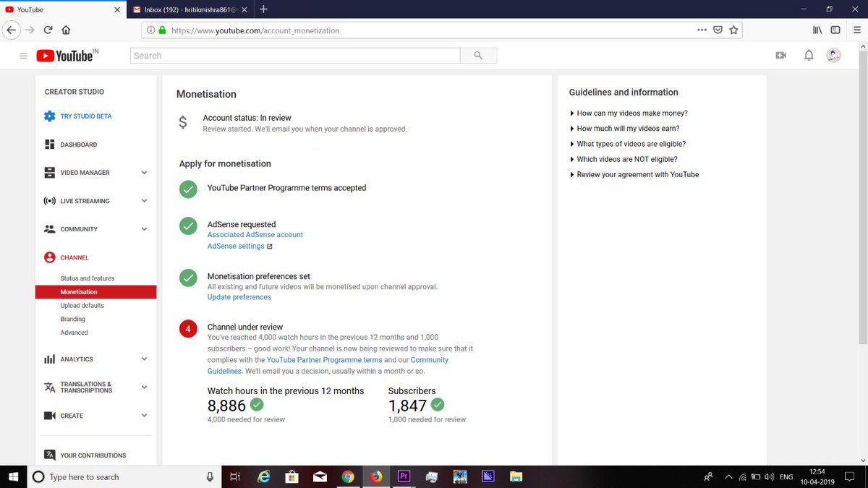Open File Explorer from the taskbar
868x488 pixels.
[x=516, y=476]
